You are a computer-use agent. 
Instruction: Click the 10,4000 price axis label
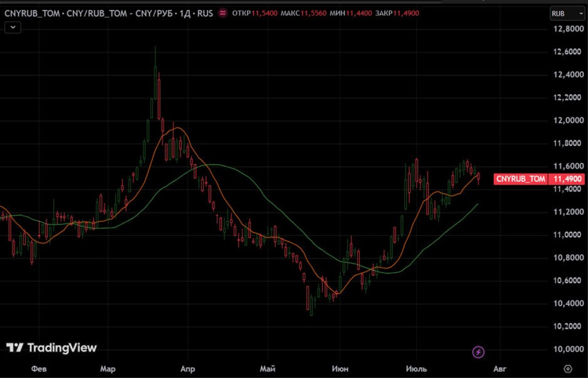point(569,303)
